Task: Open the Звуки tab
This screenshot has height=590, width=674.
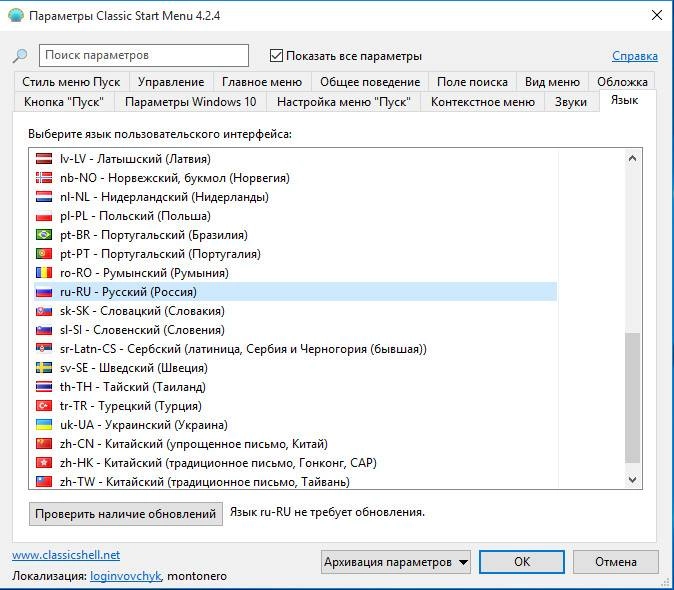Action: pyautogui.click(x=570, y=102)
